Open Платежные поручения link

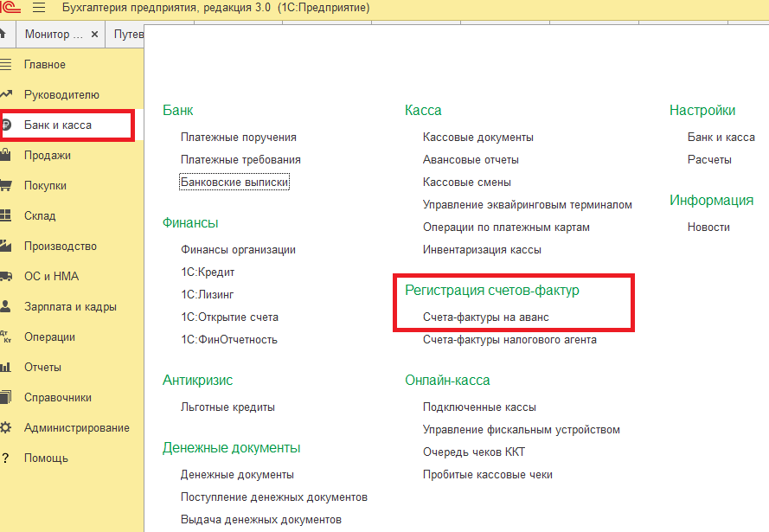coord(238,138)
